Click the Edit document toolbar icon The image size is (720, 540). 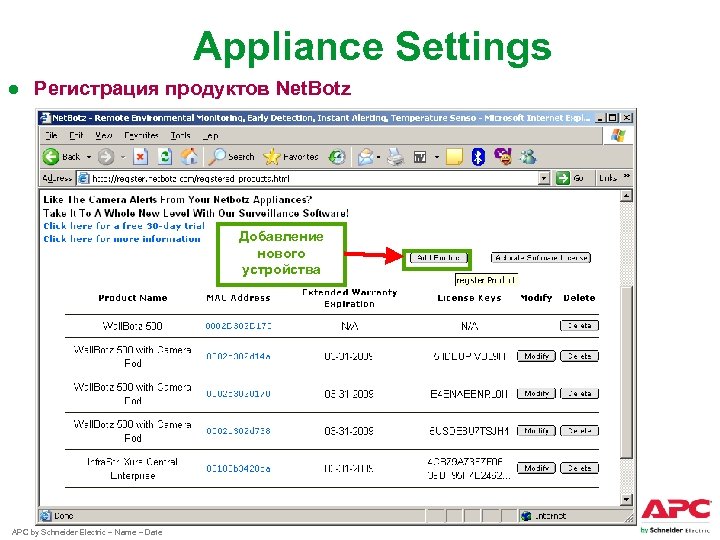click(x=420, y=158)
